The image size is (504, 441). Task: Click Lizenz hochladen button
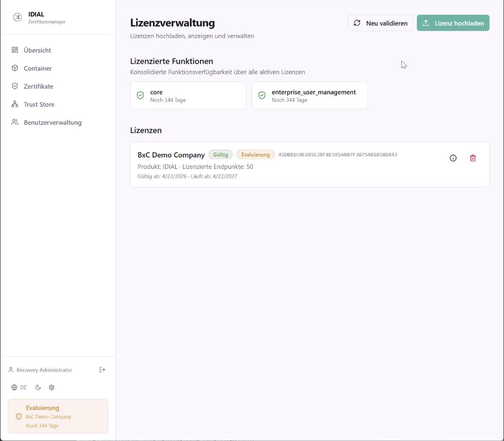pyautogui.click(x=453, y=23)
